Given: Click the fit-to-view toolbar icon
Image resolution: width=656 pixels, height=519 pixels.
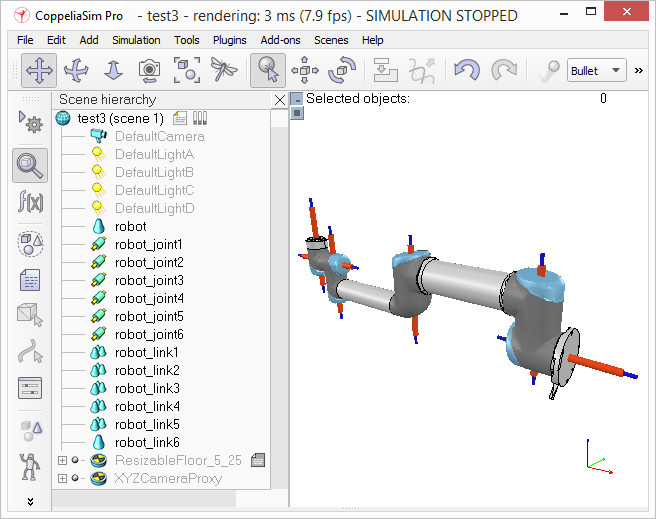Looking at the screenshot, I should (187, 70).
